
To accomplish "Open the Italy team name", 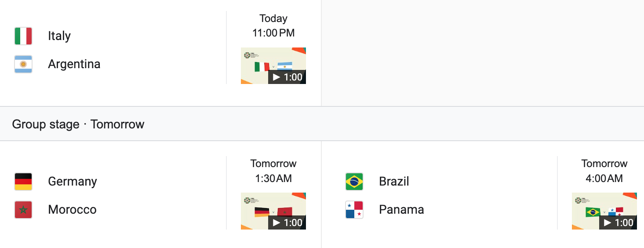I will point(59,36).
